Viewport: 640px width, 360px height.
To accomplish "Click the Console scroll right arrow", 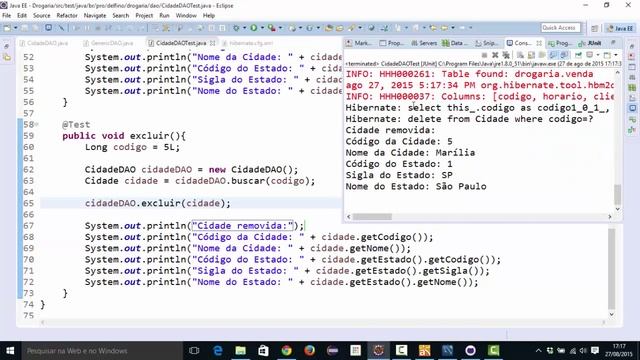I will (610, 217).
